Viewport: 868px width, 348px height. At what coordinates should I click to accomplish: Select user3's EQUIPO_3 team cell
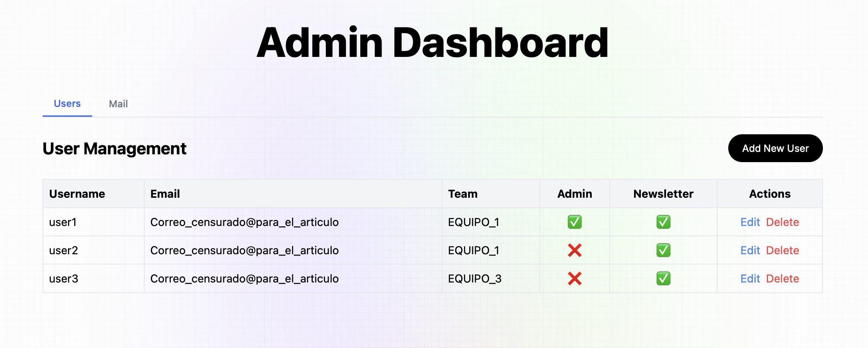(x=475, y=278)
